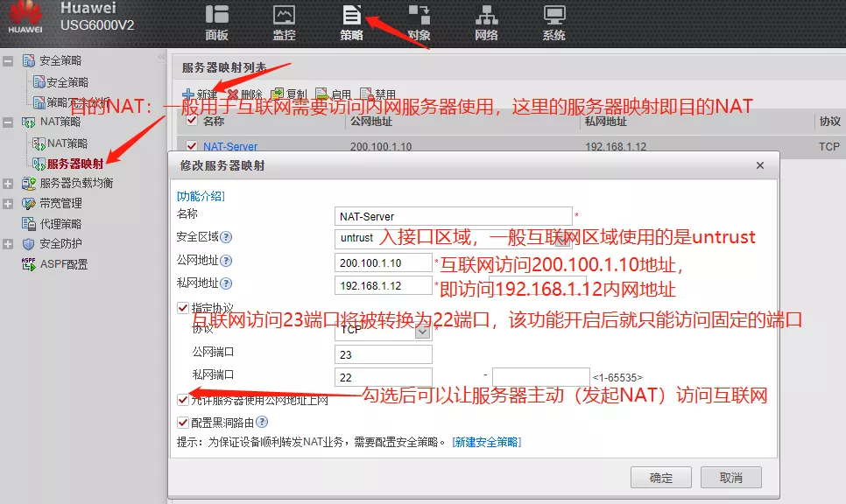Collapse the NAT策略 tree group

[8, 122]
